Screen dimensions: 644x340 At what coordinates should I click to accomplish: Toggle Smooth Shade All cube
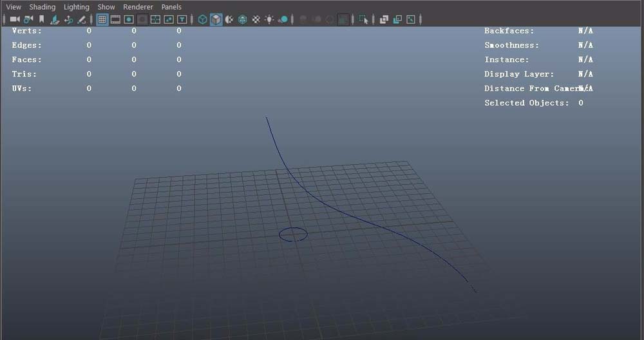pyautogui.click(x=216, y=19)
